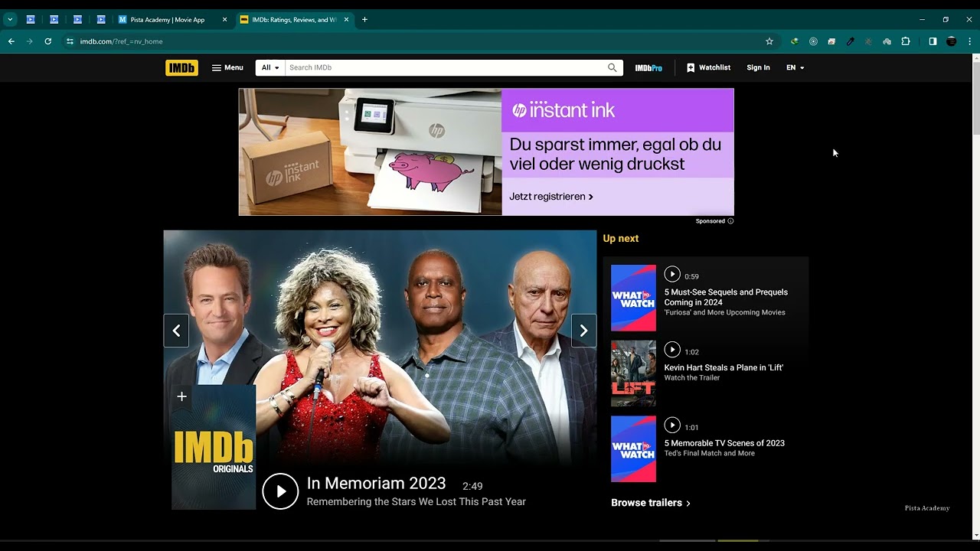Play the In Memoriam 2023 video
This screenshot has width=980, height=551.
[x=280, y=491]
